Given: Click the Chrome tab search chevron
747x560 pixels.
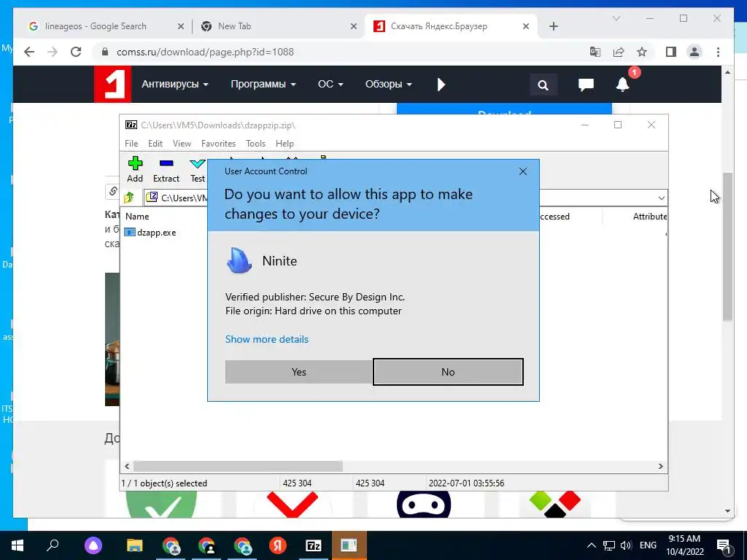Looking at the screenshot, I should point(616,18).
